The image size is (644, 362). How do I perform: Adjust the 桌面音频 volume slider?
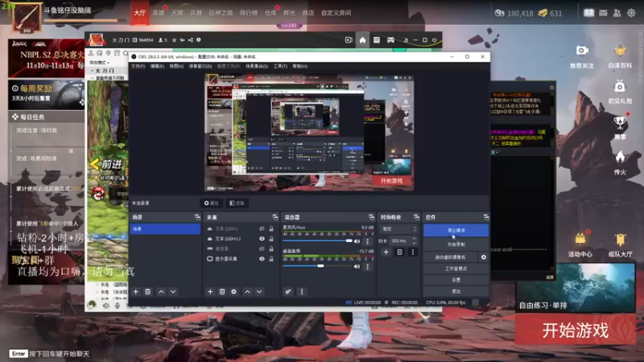317,266
